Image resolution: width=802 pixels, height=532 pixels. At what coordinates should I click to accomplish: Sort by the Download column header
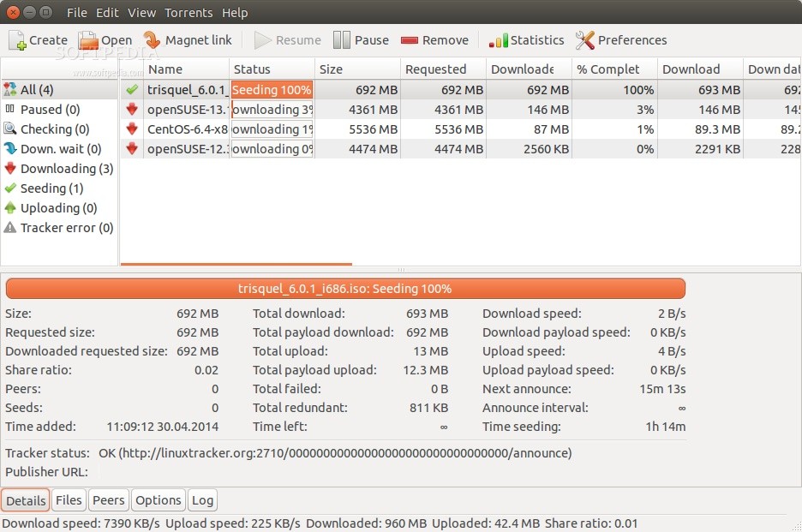click(700, 69)
